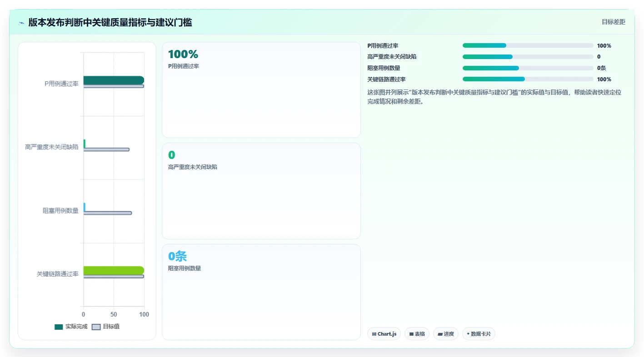This screenshot has height=357, width=644.
Task: Click the 50 tick on chart x-axis
Action: click(x=114, y=314)
